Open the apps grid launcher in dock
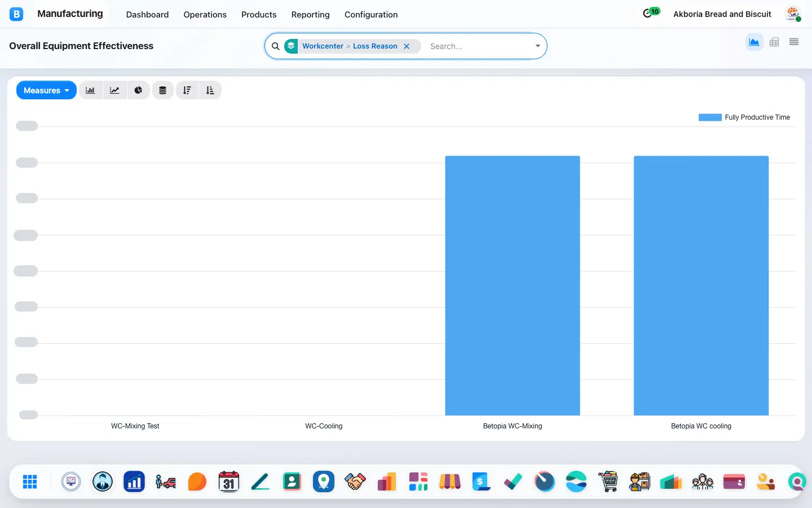 pyautogui.click(x=30, y=481)
